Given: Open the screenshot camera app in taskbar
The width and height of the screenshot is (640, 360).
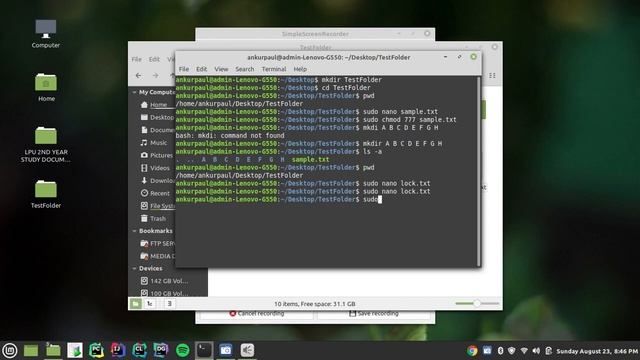Looking at the screenshot, I should (x=225, y=350).
